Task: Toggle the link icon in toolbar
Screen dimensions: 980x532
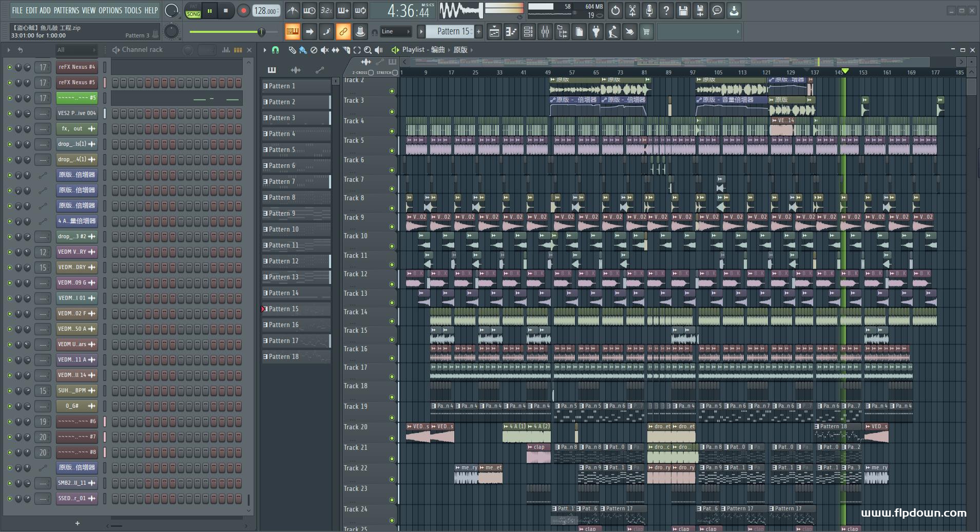Action: click(x=343, y=32)
